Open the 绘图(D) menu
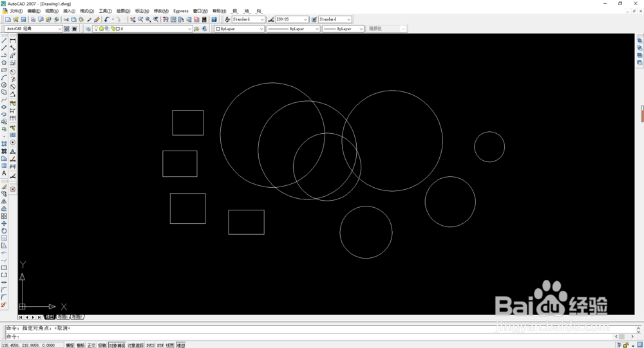Viewport: 644px width, 348px height. 123,11
